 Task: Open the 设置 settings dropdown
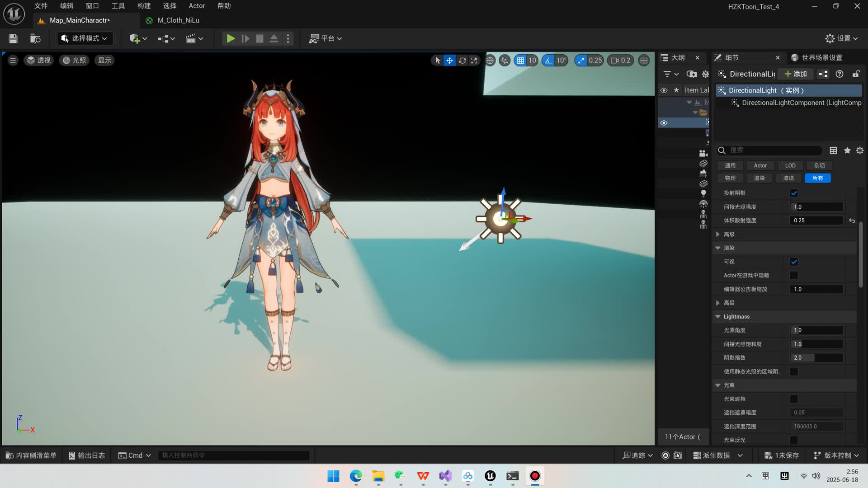(x=841, y=39)
